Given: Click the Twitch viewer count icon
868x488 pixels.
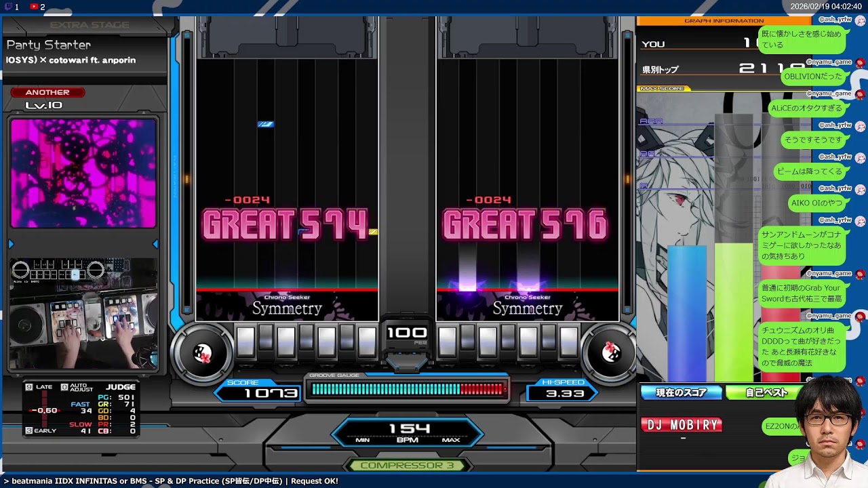Looking at the screenshot, I should [x=7, y=7].
